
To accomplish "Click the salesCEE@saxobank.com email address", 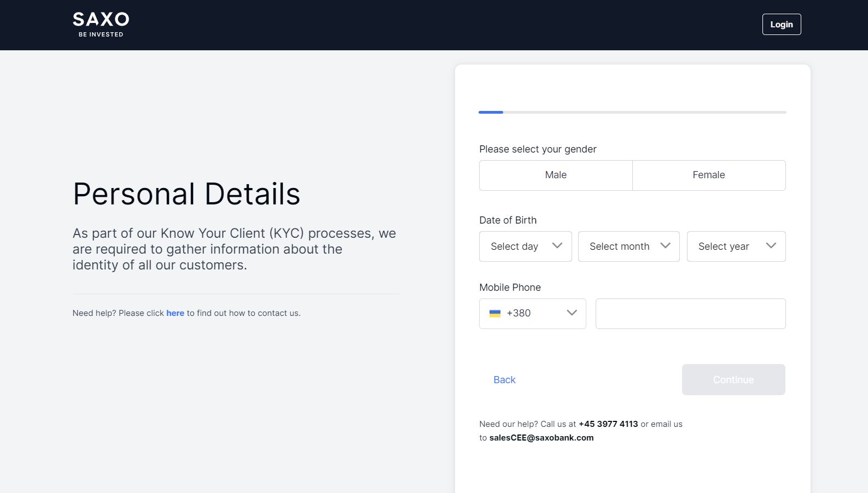I will [x=541, y=438].
